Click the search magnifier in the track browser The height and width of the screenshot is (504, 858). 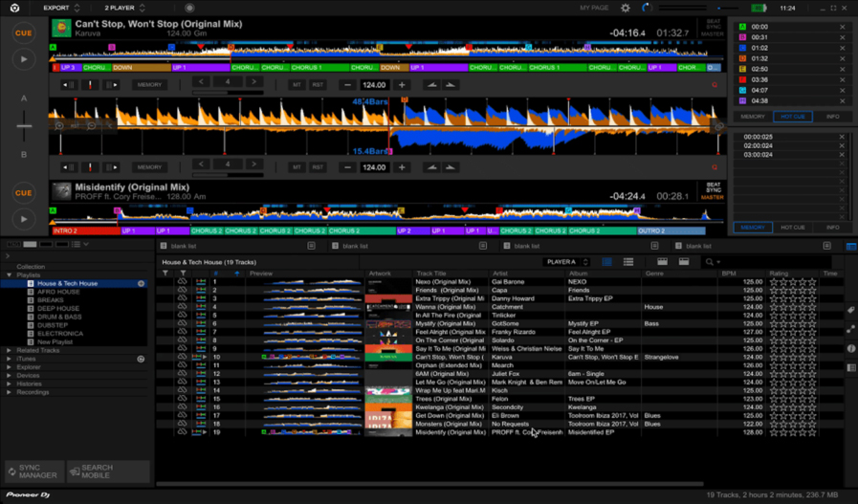(710, 262)
